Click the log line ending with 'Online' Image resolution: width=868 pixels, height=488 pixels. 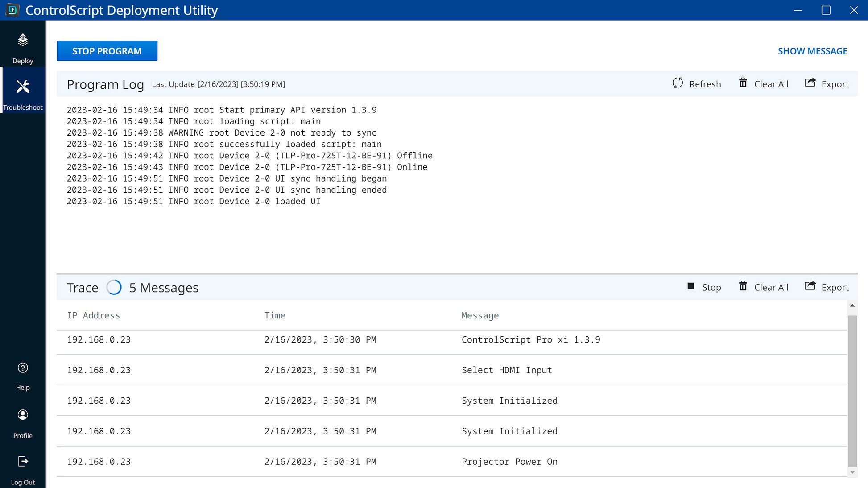247,167
